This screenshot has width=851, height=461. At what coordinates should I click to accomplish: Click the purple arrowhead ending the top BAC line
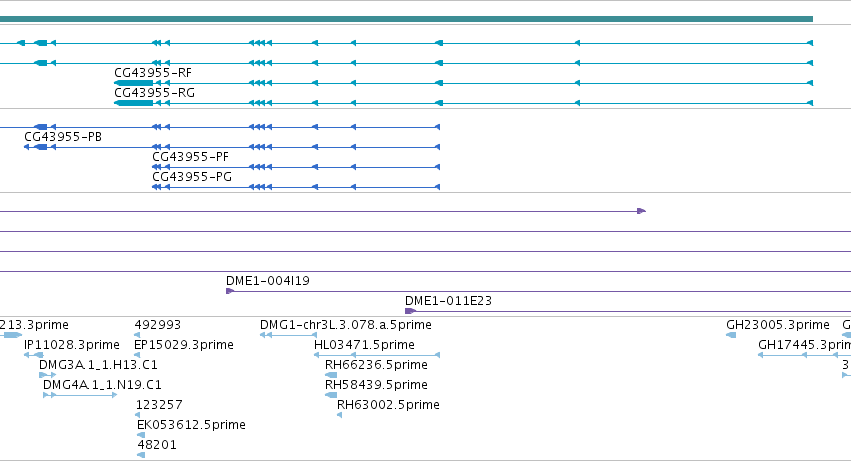642,211
